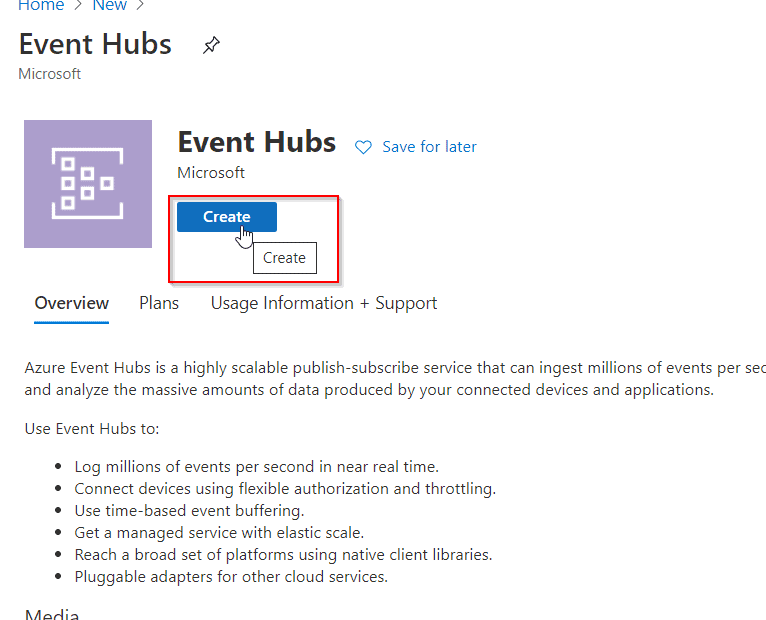Go to Home in the breadcrumb
Image resolution: width=766 pixels, height=620 pixels.
click(x=41, y=5)
